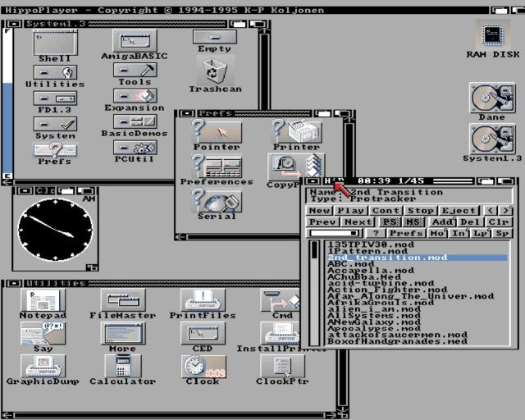Launch the ClockPtr utility
525x420 pixels.
coord(282,366)
